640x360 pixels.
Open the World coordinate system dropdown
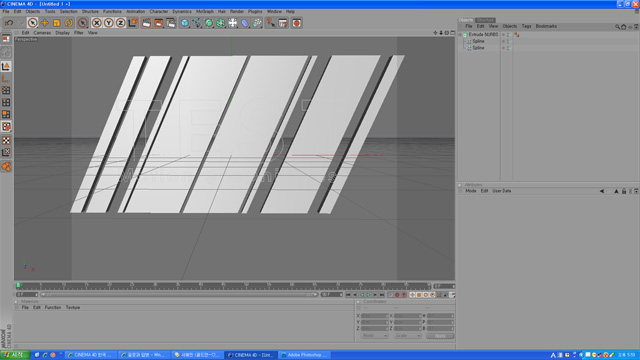coord(374,336)
